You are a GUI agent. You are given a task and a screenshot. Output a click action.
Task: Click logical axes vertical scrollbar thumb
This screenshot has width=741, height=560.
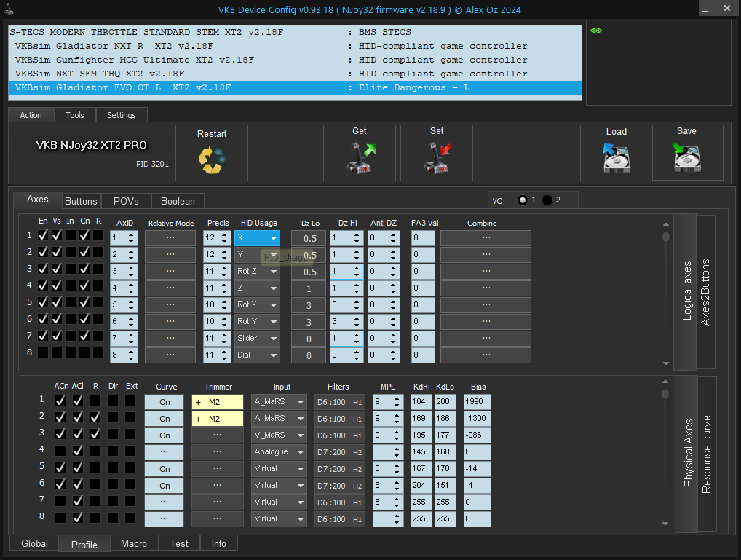coord(666,237)
